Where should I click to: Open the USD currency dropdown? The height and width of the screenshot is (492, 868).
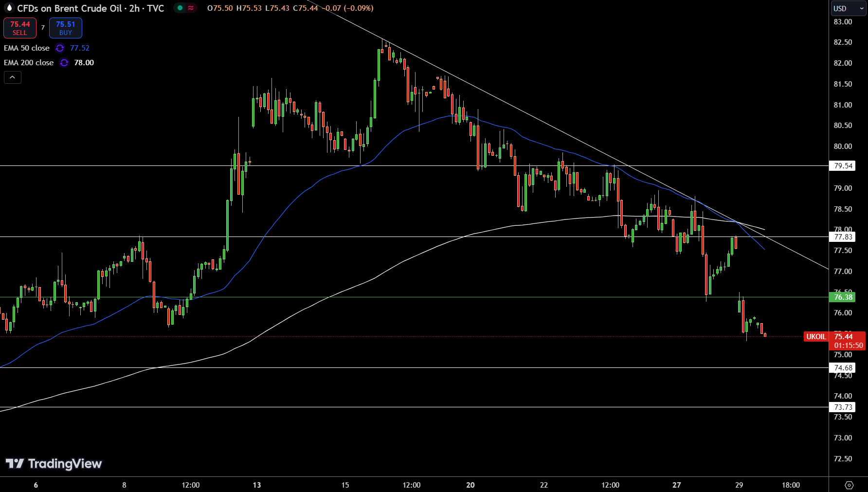848,8
